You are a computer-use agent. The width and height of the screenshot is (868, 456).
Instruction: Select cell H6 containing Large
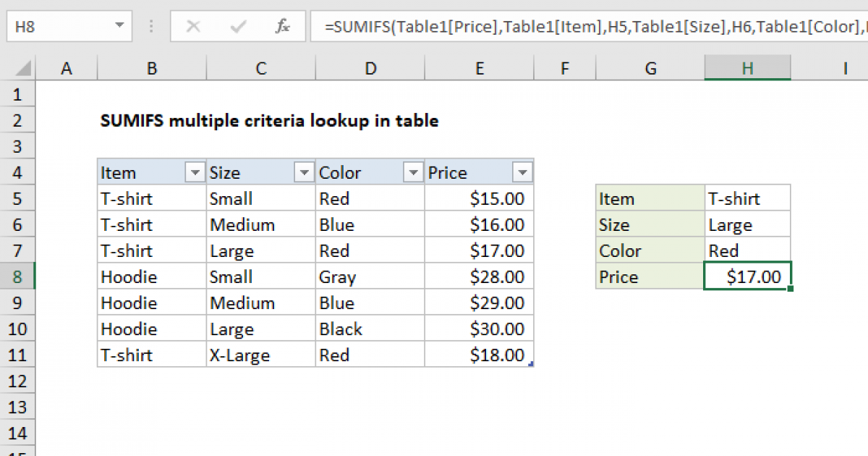point(747,224)
